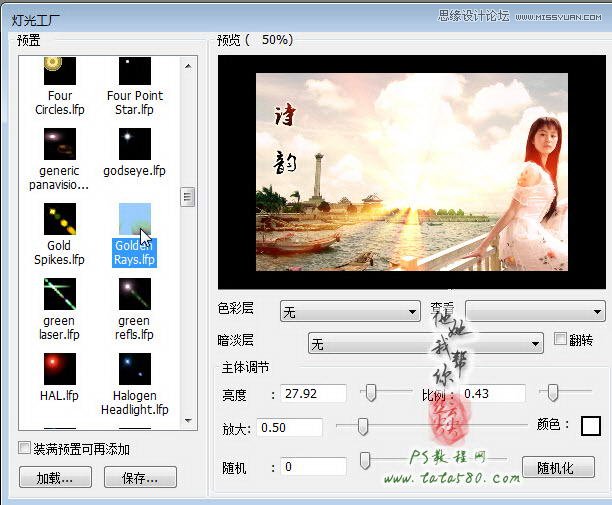The height and width of the screenshot is (505, 612).
Task: Click the 'Gold Spikes.lfp' label text
Action: (x=59, y=252)
